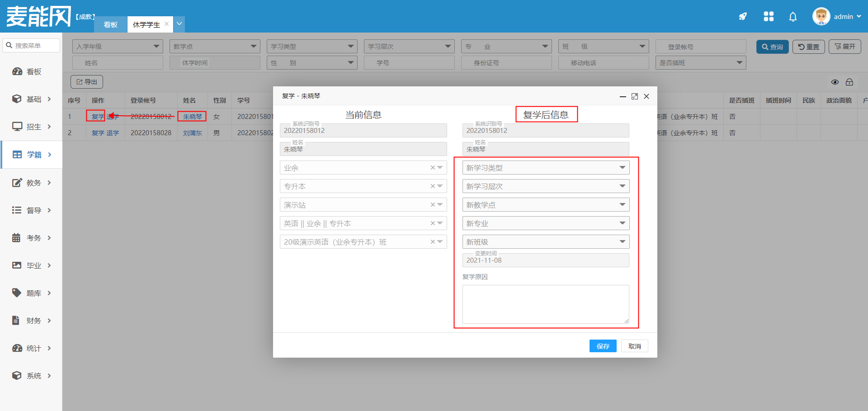Open the admin user menu
Viewport: 868px width, 411px height.
point(837,17)
